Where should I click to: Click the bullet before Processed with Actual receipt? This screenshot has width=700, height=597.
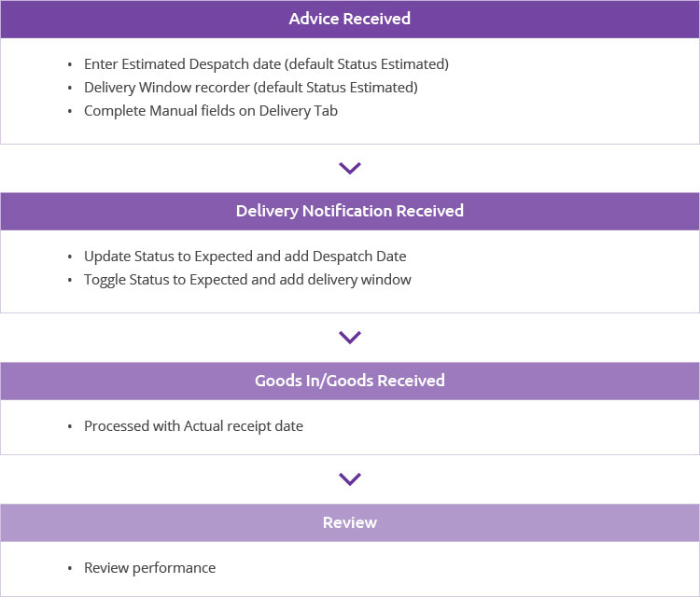pos(70,427)
